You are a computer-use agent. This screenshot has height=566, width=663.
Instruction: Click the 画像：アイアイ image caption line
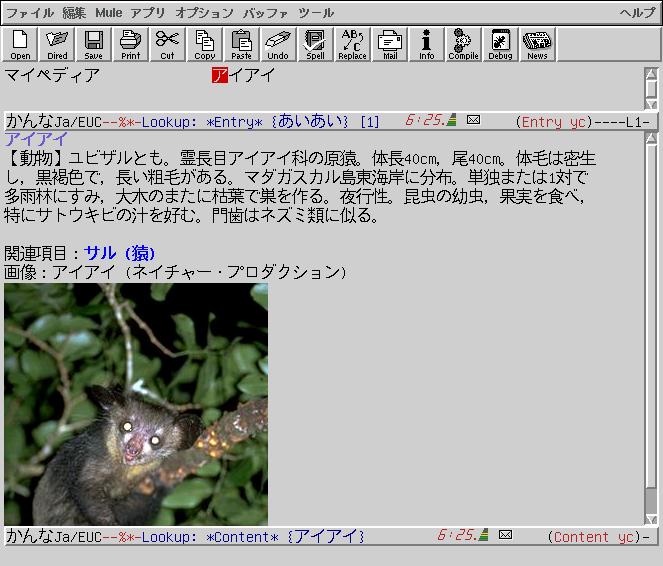click(176, 272)
